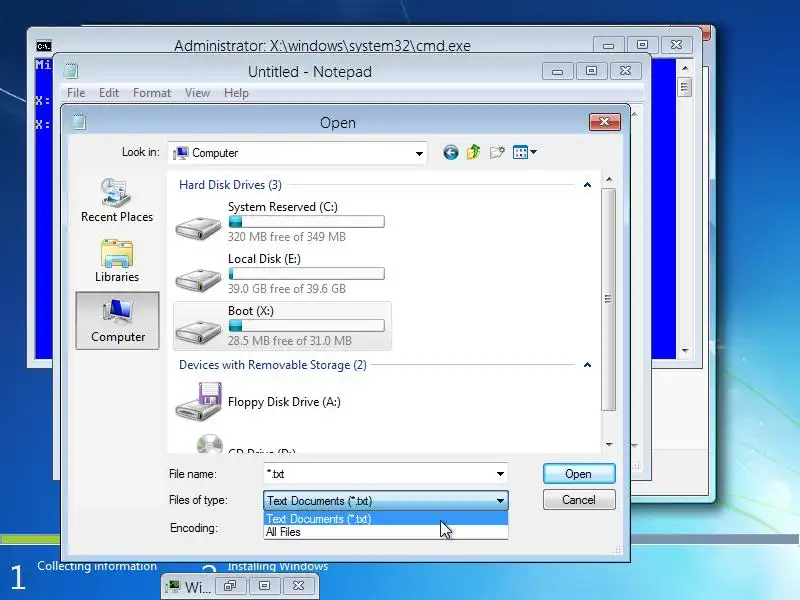Click the Local Disk (E:) label
This screenshot has height=600, width=800.
[264, 259]
